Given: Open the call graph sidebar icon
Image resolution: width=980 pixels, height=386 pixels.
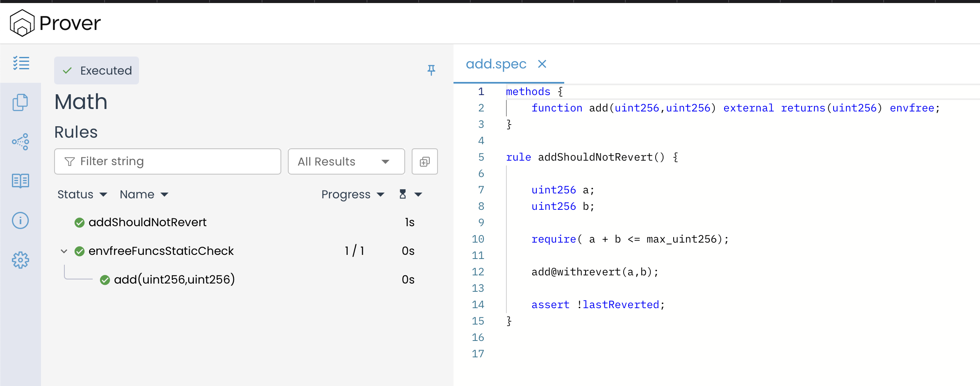Looking at the screenshot, I should coord(21,142).
